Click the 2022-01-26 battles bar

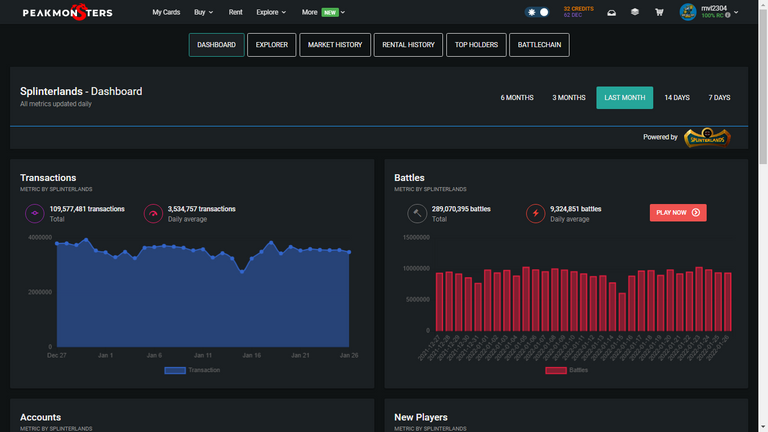pyautogui.click(x=728, y=302)
